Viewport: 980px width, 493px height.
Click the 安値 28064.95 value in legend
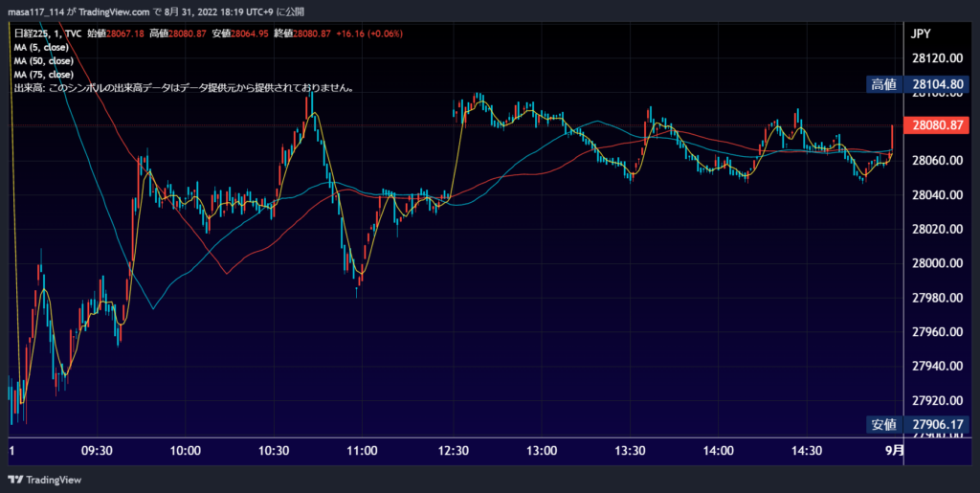point(240,34)
